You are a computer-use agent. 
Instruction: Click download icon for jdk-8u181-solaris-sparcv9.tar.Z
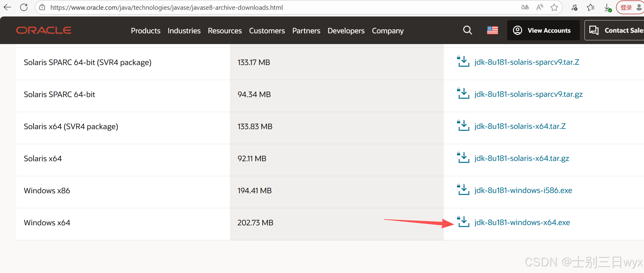[463, 61]
